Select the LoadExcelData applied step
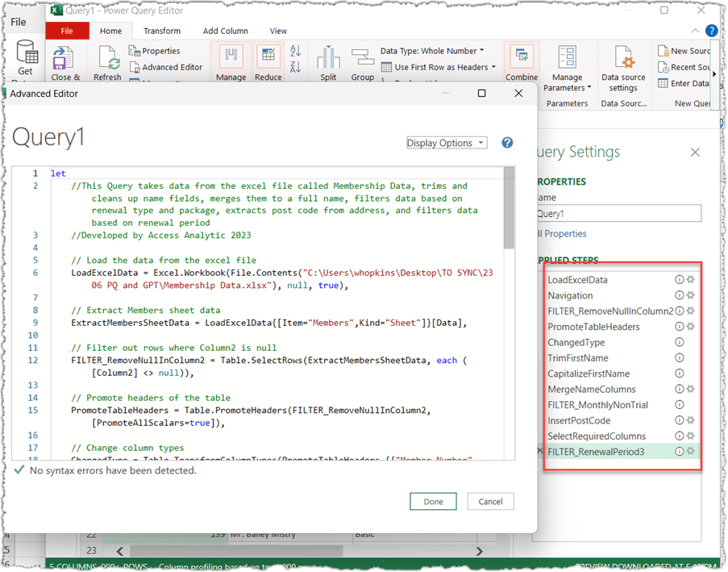 click(577, 280)
